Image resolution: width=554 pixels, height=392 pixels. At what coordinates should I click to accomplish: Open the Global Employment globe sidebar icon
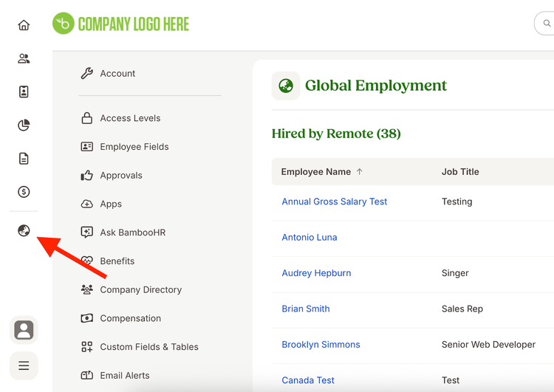(x=24, y=230)
